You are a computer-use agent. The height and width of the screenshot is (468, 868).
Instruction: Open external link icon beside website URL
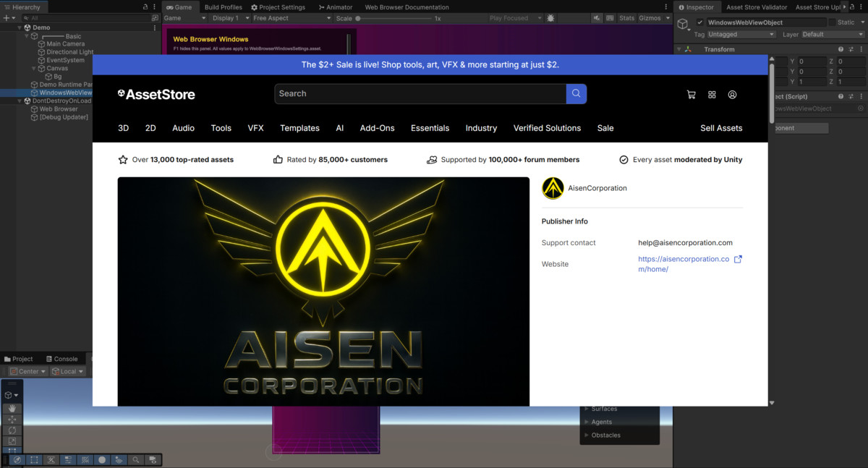738,259
